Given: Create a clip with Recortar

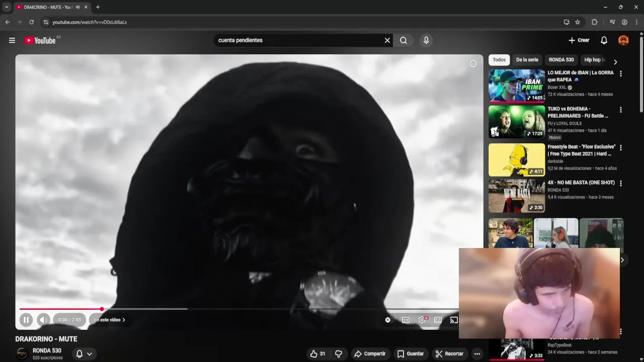Looking at the screenshot, I should (x=449, y=354).
